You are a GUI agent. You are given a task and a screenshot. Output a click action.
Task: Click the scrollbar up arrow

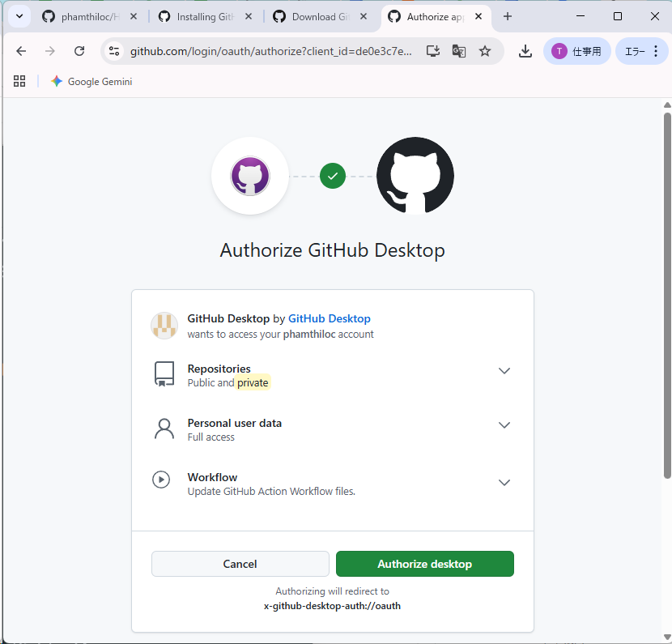point(667,105)
